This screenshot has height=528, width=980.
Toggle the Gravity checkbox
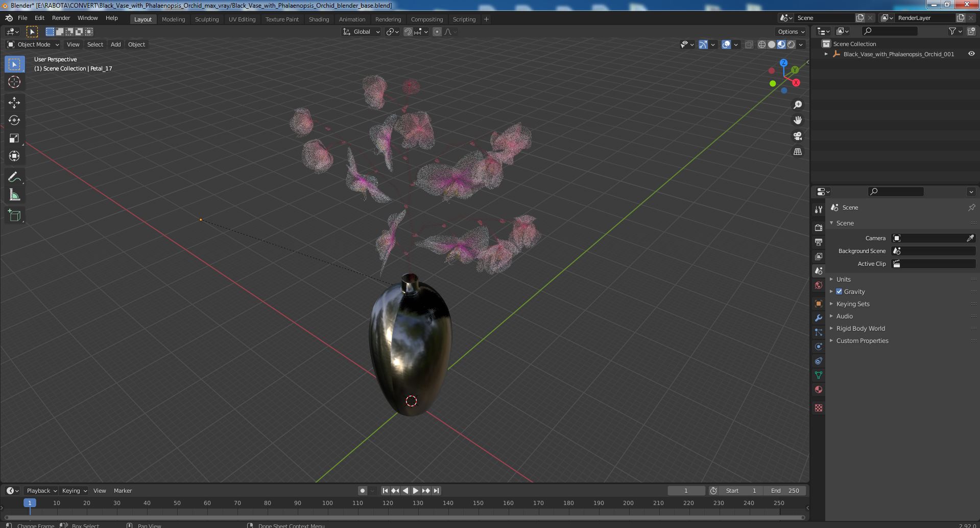tap(839, 291)
